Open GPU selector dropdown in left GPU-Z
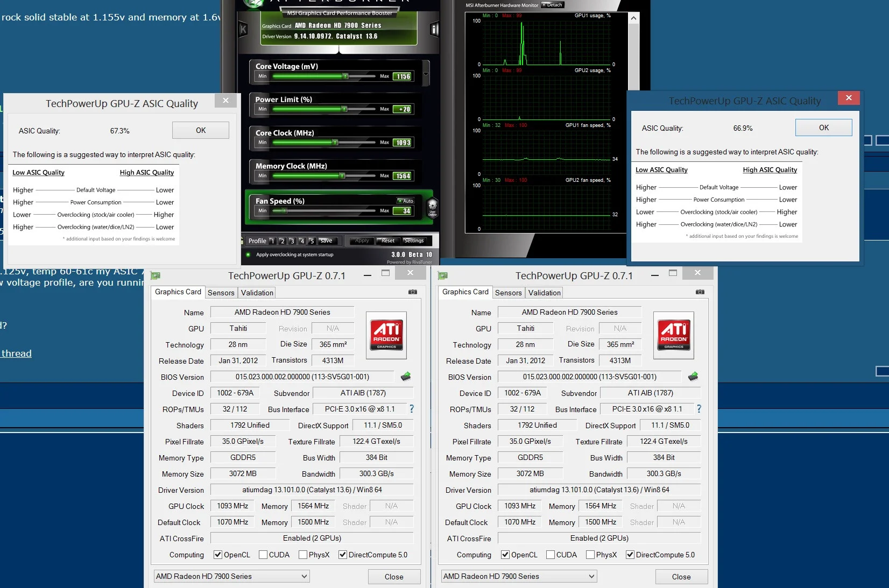889x588 pixels. pyautogui.click(x=231, y=576)
